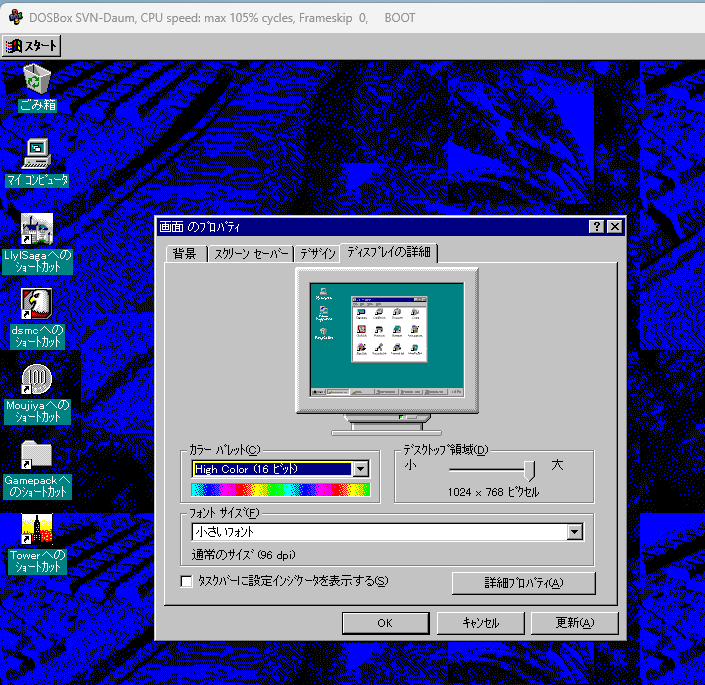Click the help question mark button in dialog
This screenshot has height=685, width=705.
coord(596,227)
